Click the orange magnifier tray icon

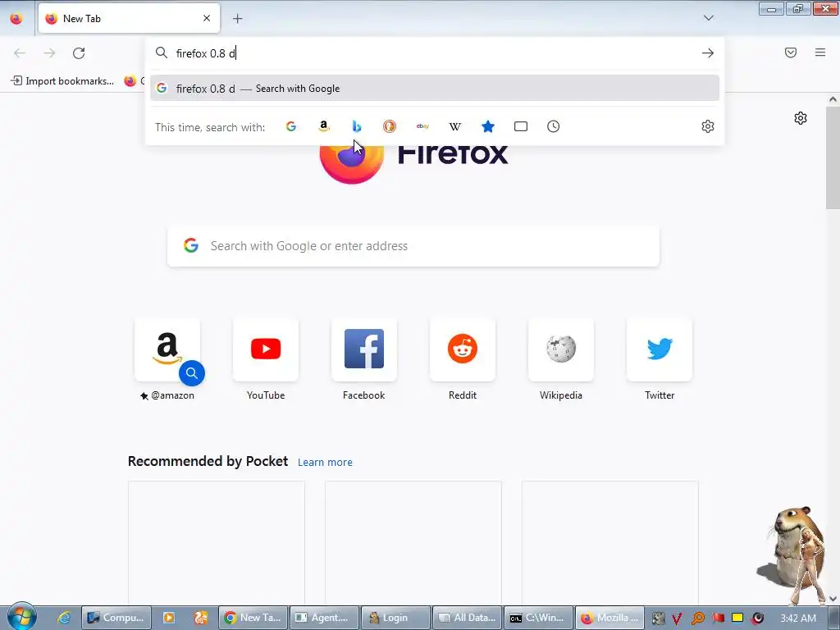pyautogui.click(x=697, y=619)
